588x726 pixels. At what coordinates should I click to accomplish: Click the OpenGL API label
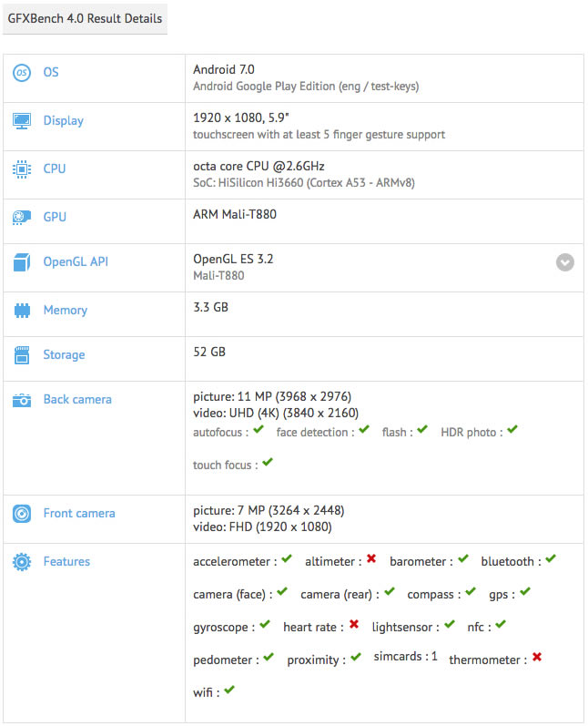pyautogui.click(x=76, y=262)
